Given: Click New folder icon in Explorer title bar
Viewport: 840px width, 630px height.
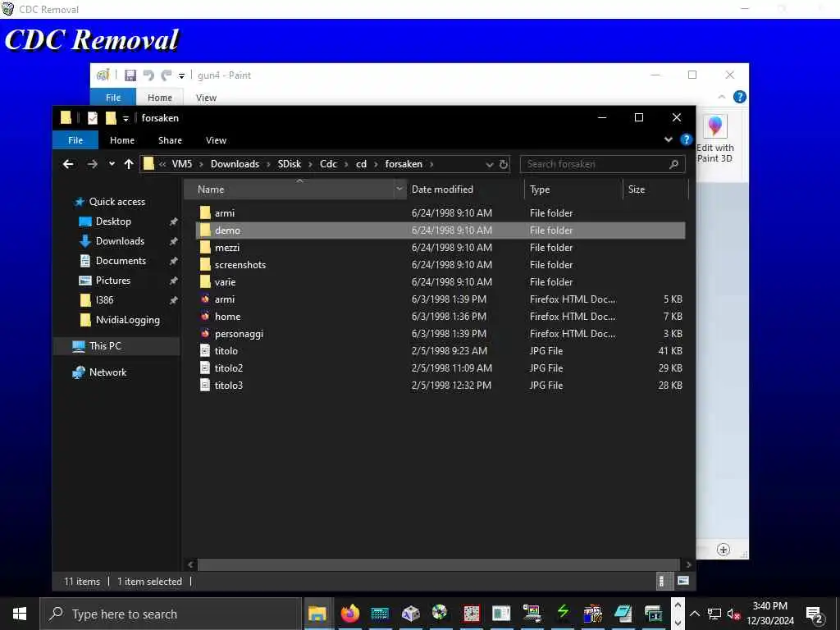Looking at the screenshot, I should (111, 118).
